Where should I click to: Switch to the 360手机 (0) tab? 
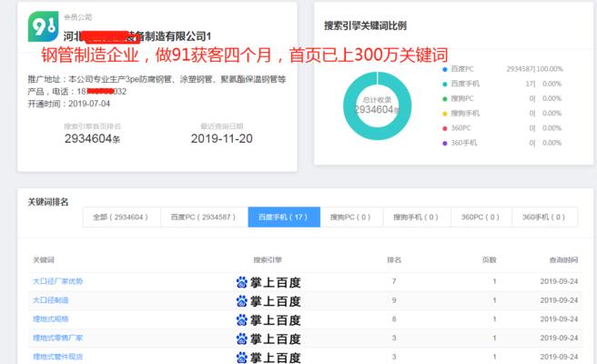pyautogui.click(x=545, y=217)
